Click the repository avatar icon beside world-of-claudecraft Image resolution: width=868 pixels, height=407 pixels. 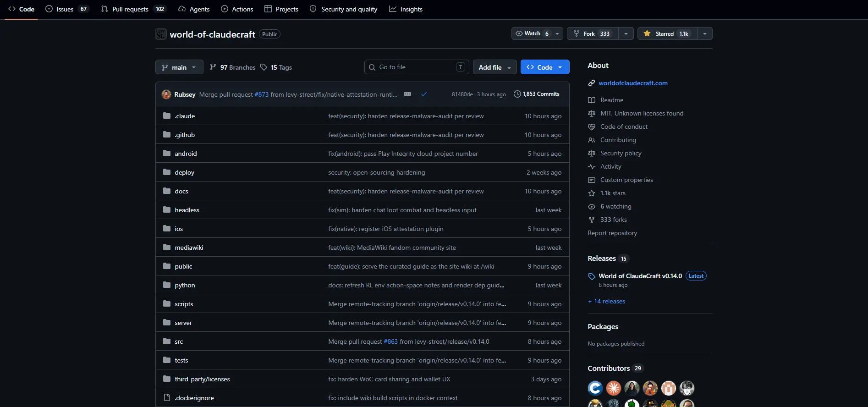[161, 34]
